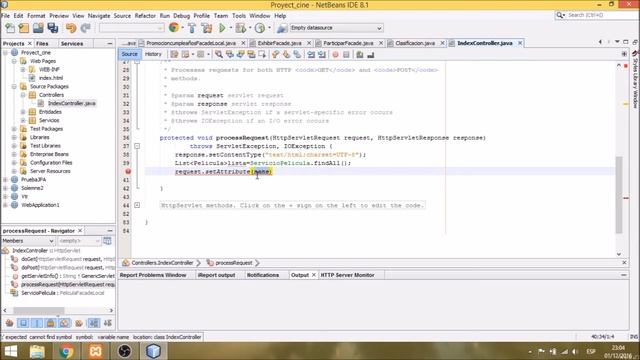
Task: Collapse the Web Pages tree node
Action: coord(14,61)
